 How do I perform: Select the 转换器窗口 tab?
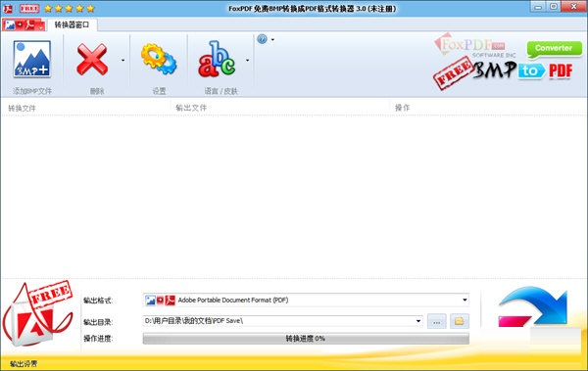[72, 24]
